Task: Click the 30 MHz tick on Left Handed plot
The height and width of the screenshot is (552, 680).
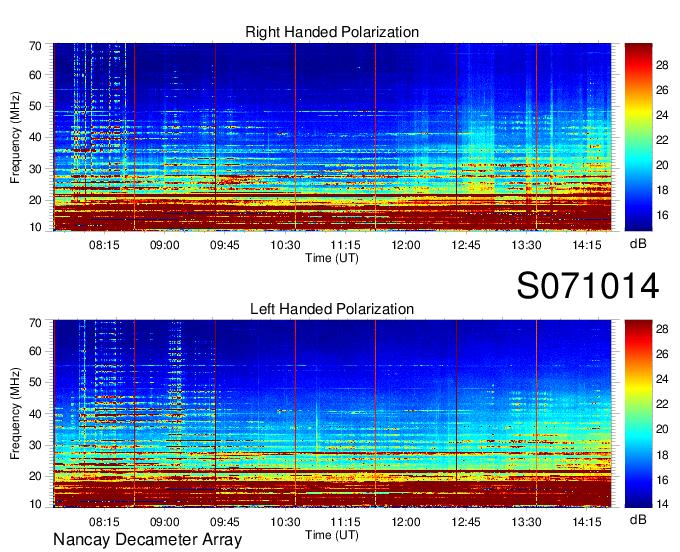Action: coord(35,445)
